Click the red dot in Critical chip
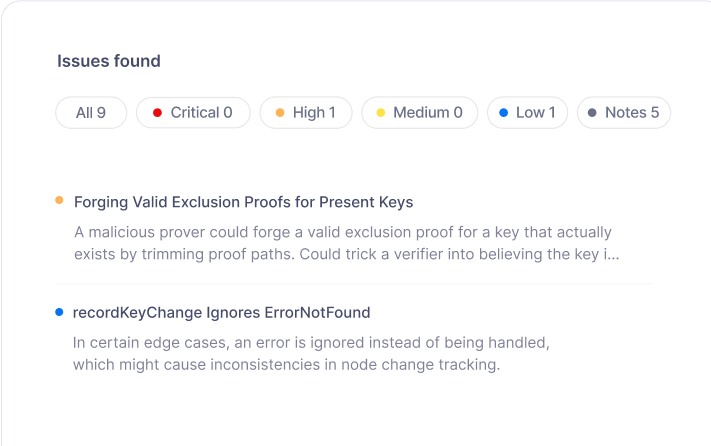The image size is (711, 446). coord(157,113)
